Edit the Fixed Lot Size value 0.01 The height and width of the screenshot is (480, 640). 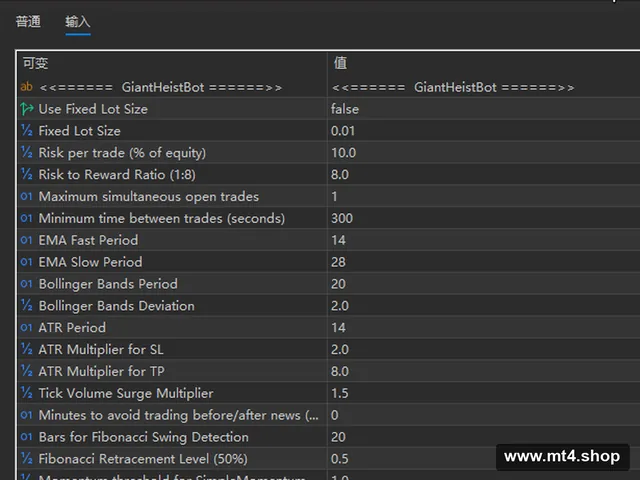tap(343, 131)
